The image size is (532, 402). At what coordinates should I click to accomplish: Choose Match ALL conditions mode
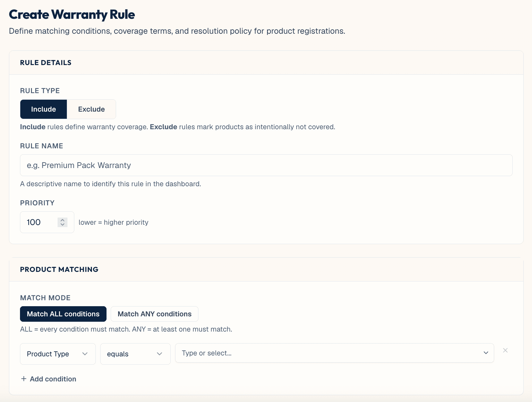coord(63,314)
